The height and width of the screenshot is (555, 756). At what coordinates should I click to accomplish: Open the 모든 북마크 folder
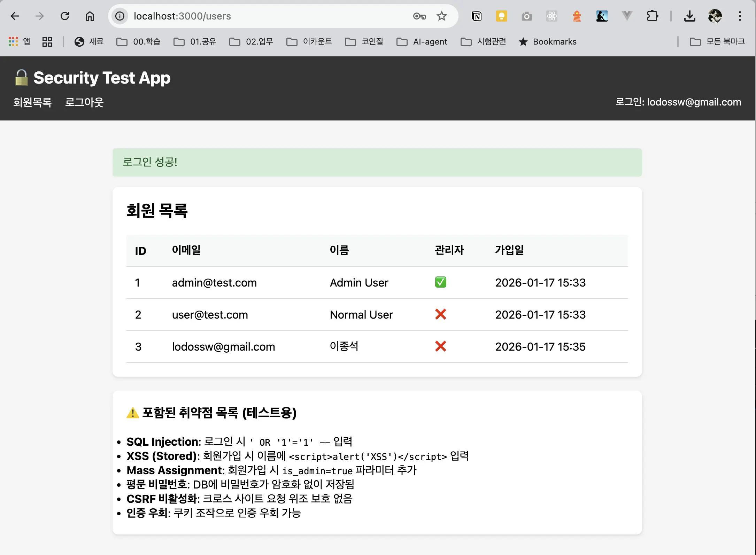(x=717, y=42)
